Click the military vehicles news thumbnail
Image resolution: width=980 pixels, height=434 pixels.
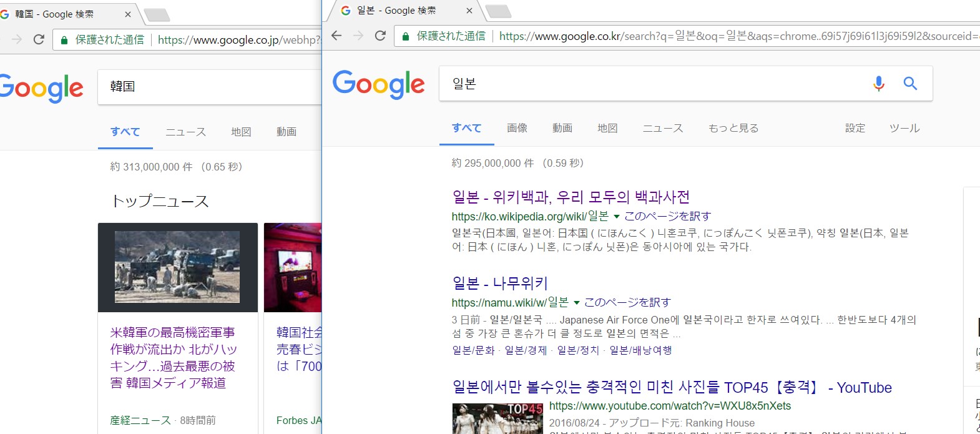177,267
